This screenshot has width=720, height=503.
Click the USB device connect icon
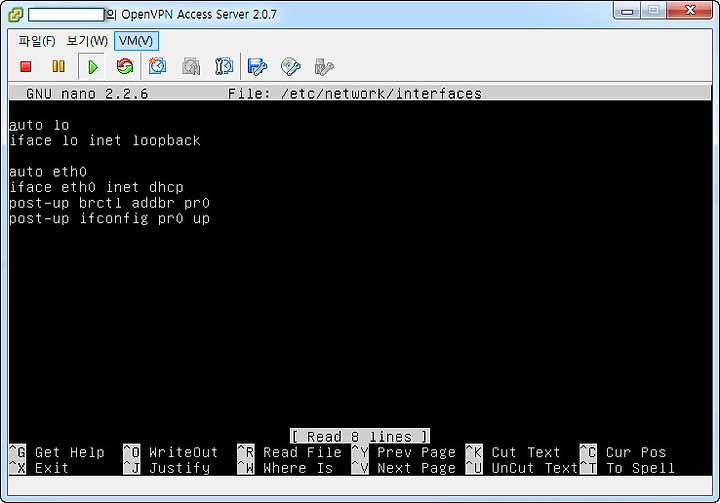coord(324,67)
